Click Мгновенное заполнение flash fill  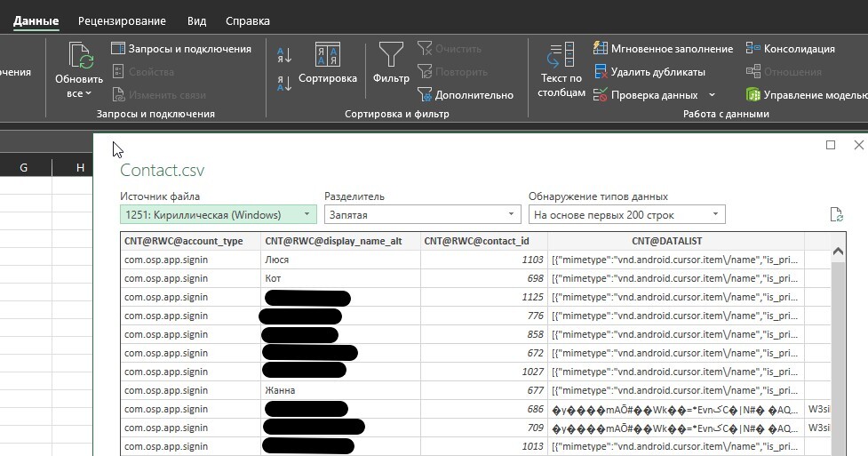pos(663,49)
